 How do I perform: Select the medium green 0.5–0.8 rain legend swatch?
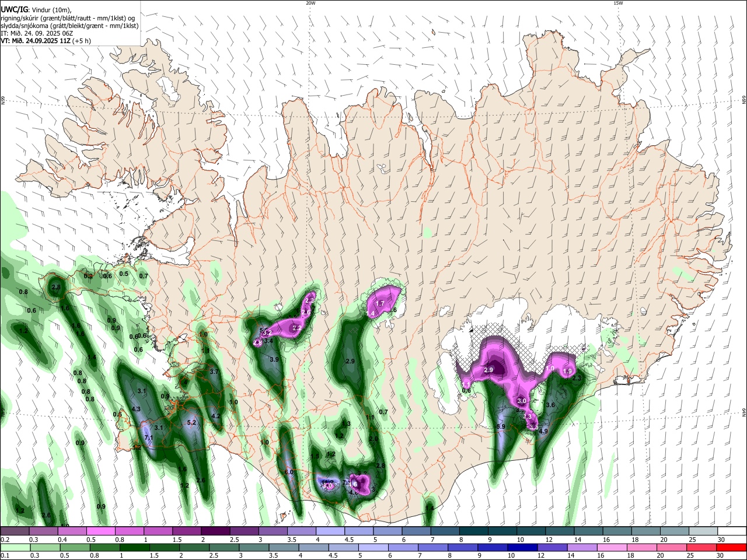[x=75, y=547]
